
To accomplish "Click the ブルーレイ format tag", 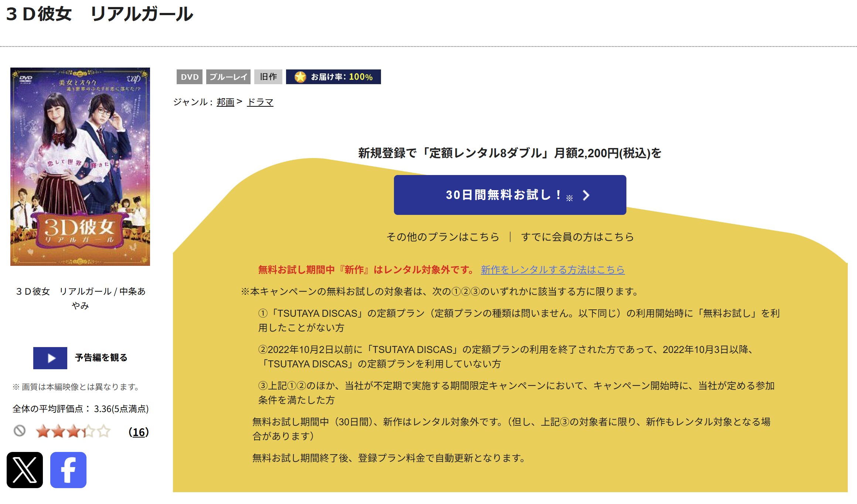I will [228, 77].
